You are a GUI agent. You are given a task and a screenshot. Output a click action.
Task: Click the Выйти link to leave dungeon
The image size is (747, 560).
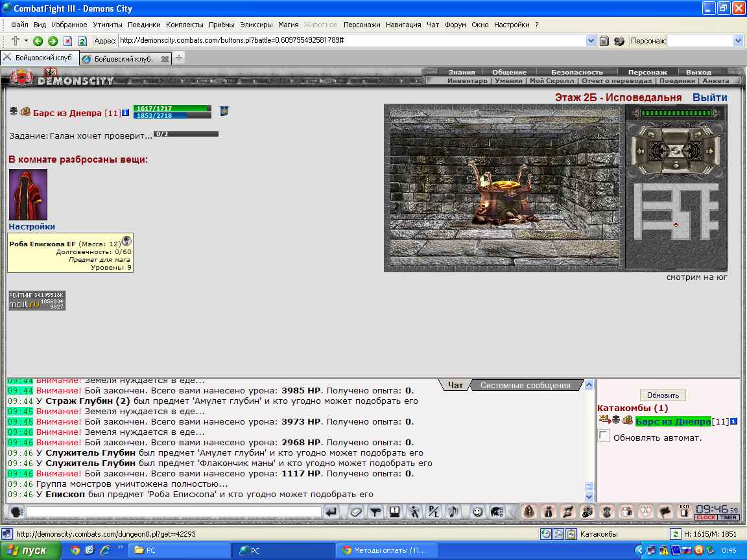tap(710, 98)
